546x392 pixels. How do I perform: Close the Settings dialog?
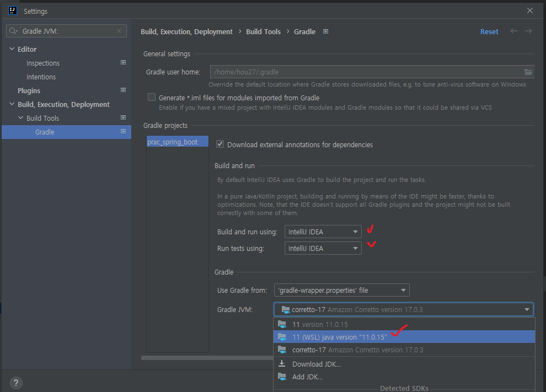[x=530, y=11]
